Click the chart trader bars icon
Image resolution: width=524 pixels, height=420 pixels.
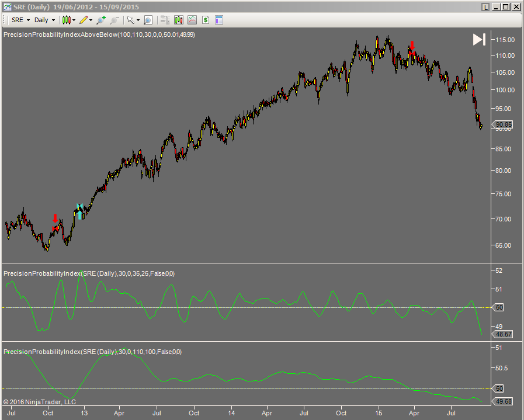click(165, 20)
